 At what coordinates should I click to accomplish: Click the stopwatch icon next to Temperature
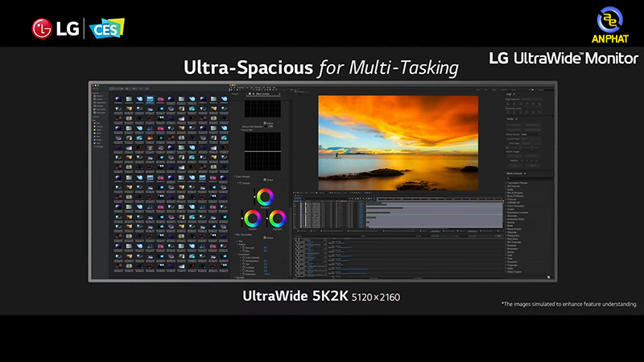(x=244, y=261)
